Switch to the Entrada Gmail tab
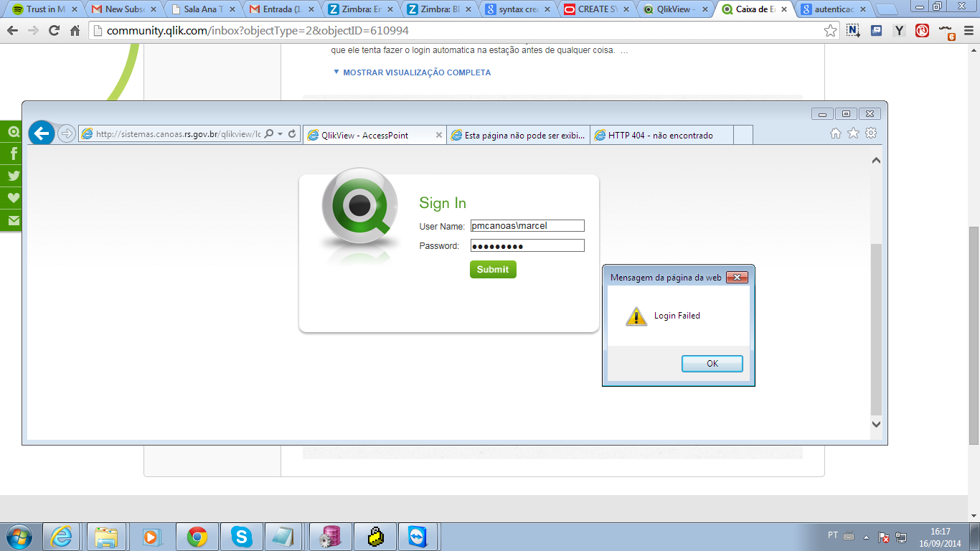Screen dimensions: 980x551 tap(281, 9)
